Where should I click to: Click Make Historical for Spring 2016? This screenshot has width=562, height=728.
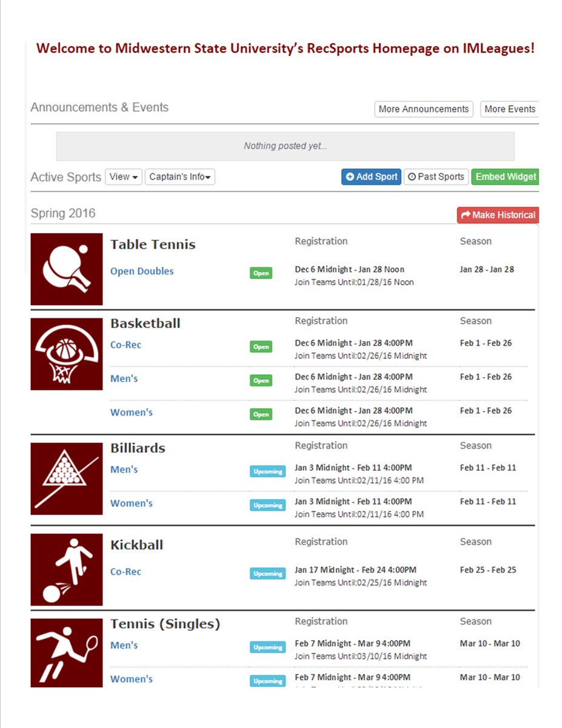498,215
